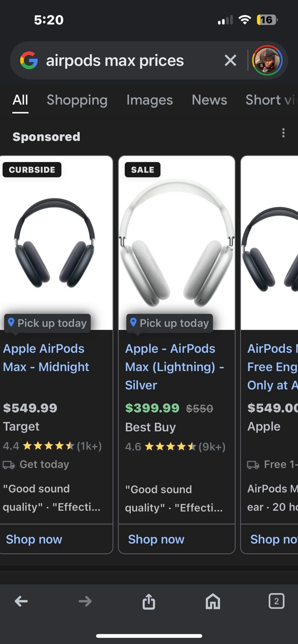Open the tab switcher showing 2 tabs
298x644 pixels.
click(276, 601)
